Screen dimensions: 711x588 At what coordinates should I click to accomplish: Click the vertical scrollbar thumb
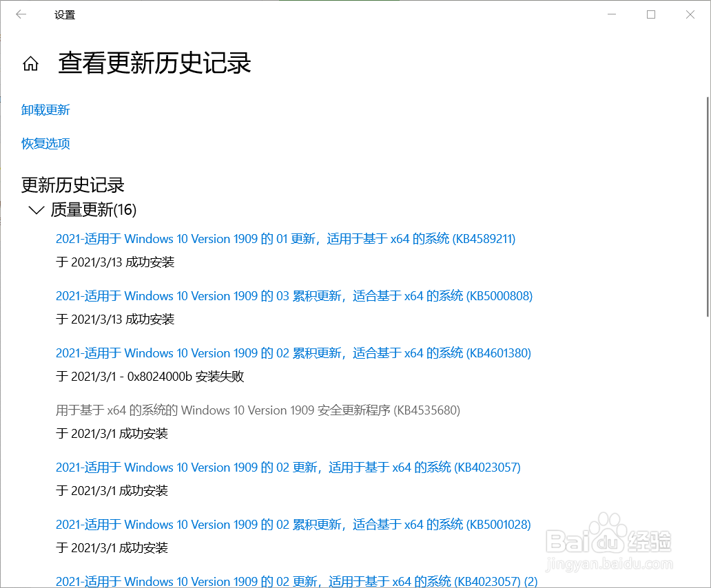click(708, 207)
